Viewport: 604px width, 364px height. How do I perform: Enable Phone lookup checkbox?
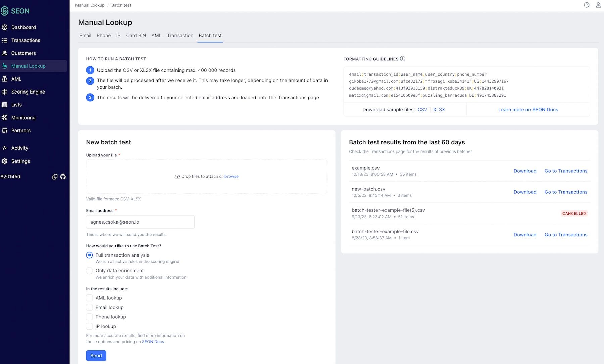(x=89, y=317)
